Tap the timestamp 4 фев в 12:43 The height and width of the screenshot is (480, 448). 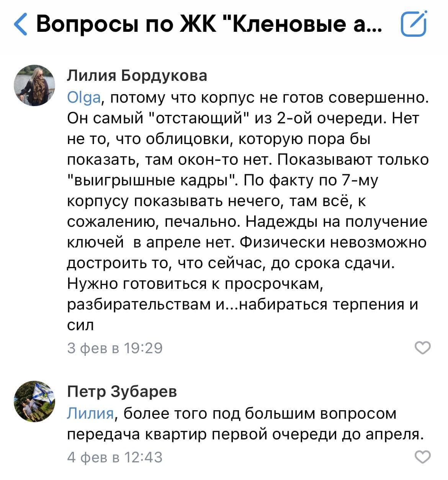(x=115, y=457)
